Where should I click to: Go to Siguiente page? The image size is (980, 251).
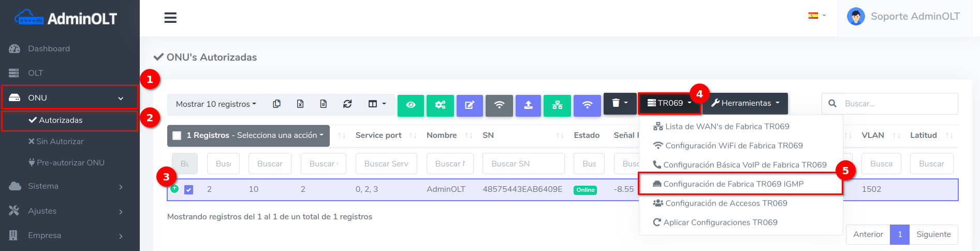tap(933, 234)
